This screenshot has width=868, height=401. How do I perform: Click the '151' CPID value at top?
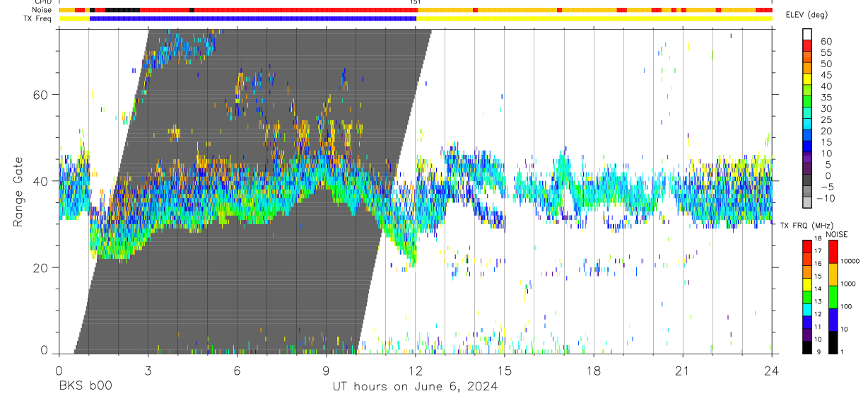416,2
